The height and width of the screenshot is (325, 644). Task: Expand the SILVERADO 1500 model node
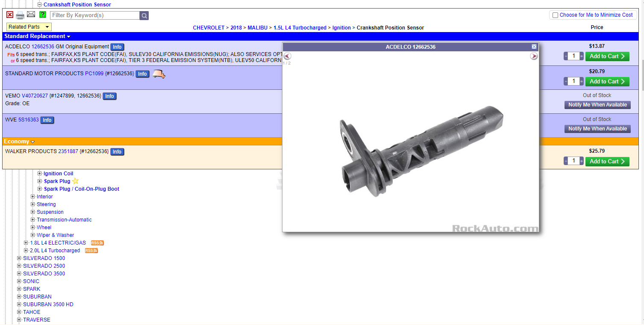point(19,258)
